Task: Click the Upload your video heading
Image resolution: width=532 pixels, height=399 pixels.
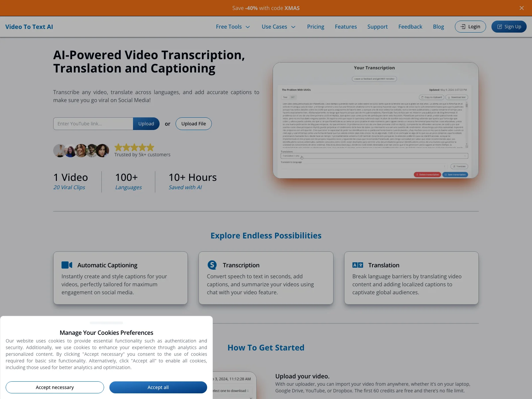Action: 302,376
